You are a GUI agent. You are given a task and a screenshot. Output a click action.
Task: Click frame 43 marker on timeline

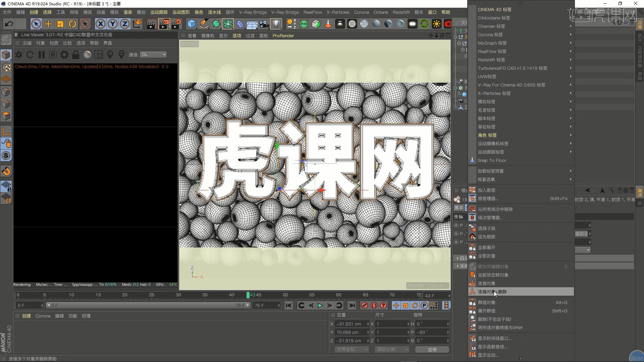248,295
